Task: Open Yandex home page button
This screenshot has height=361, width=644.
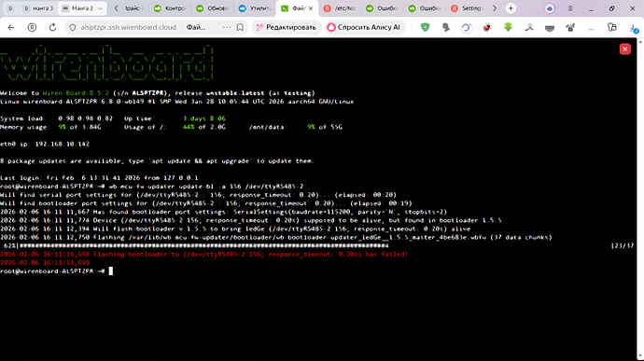Action: pyautogui.click(x=32, y=27)
